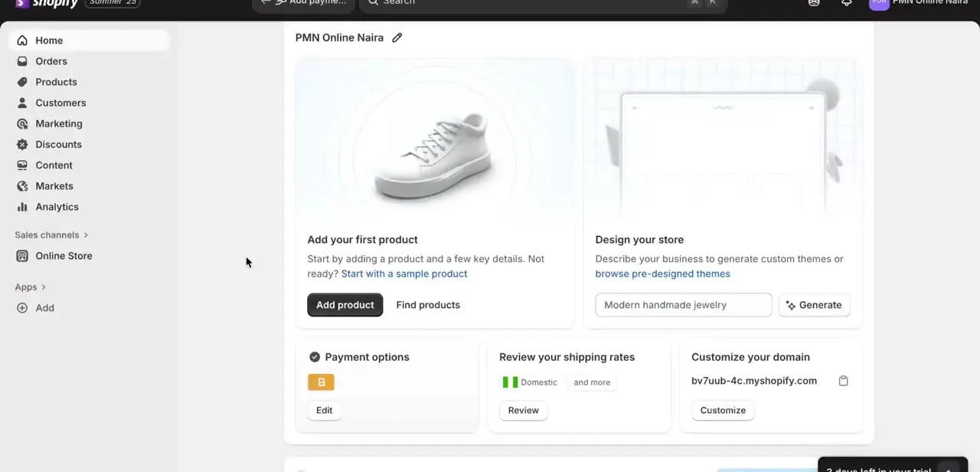Click the pencil icon beside PMN Online Naira
The width and height of the screenshot is (980, 472).
pyautogui.click(x=397, y=38)
